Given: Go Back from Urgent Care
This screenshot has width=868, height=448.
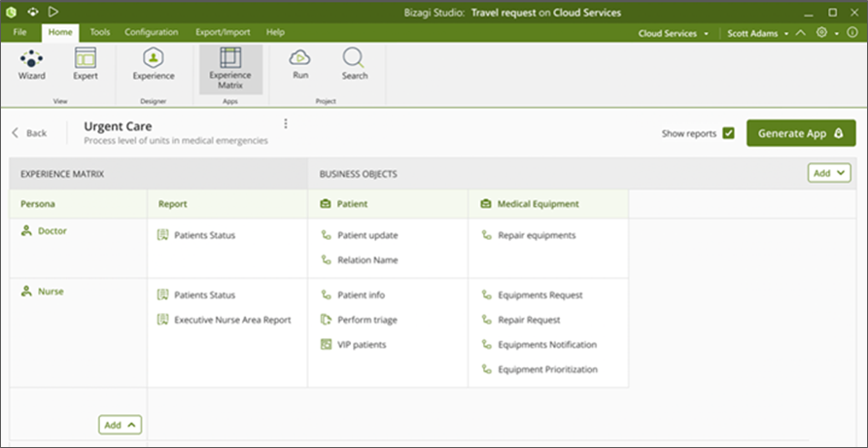Looking at the screenshot, I should [x=30, y=133].
